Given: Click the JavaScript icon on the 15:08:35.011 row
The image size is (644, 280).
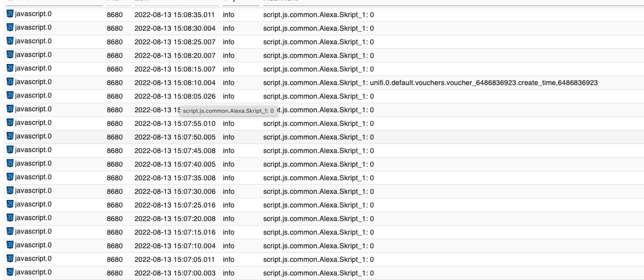Looking at the screenshot, I should click(x=10, y=14).
